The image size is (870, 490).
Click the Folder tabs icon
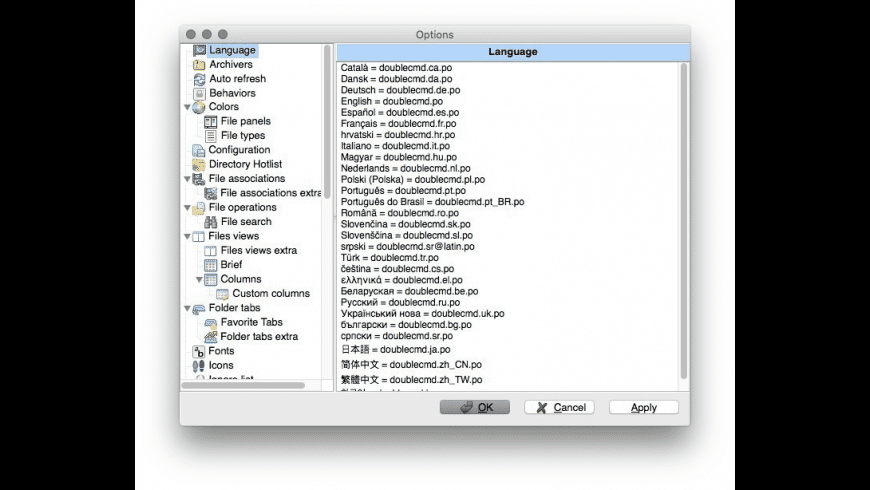[x=199, y=309]
